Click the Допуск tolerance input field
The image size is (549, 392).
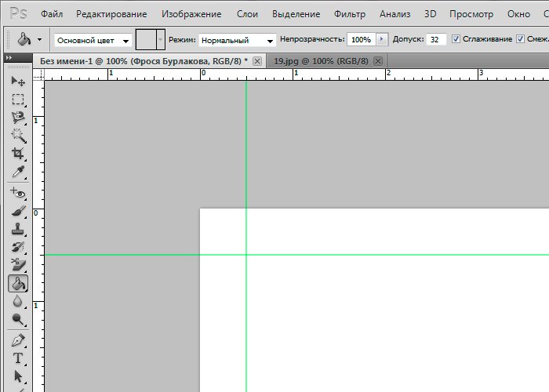coord(437,39)
